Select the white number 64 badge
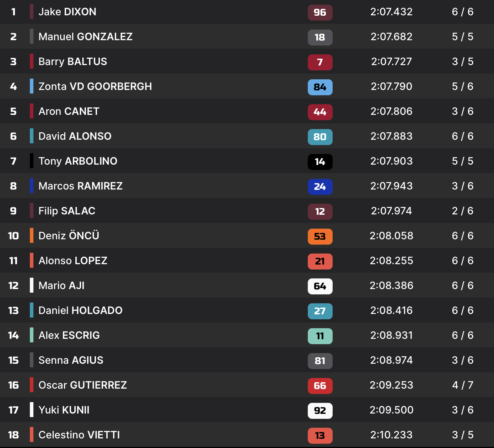This screenshot has width=494, height=448. click(x=320, y=286)
